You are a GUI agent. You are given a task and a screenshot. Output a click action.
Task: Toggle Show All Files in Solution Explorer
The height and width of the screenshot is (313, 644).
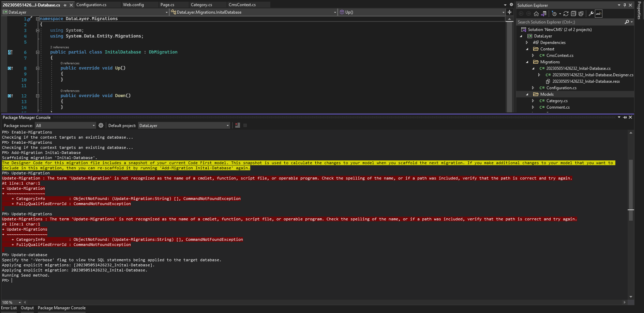581,14
